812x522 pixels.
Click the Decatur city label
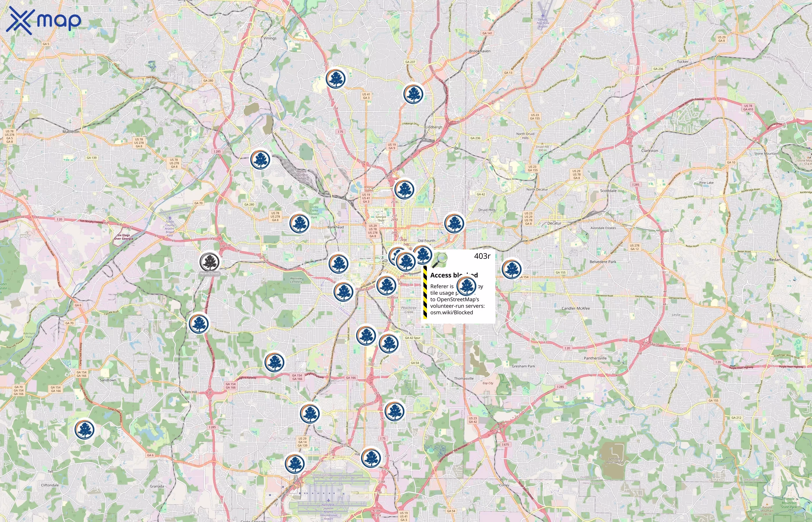click(x=554, y=223)
